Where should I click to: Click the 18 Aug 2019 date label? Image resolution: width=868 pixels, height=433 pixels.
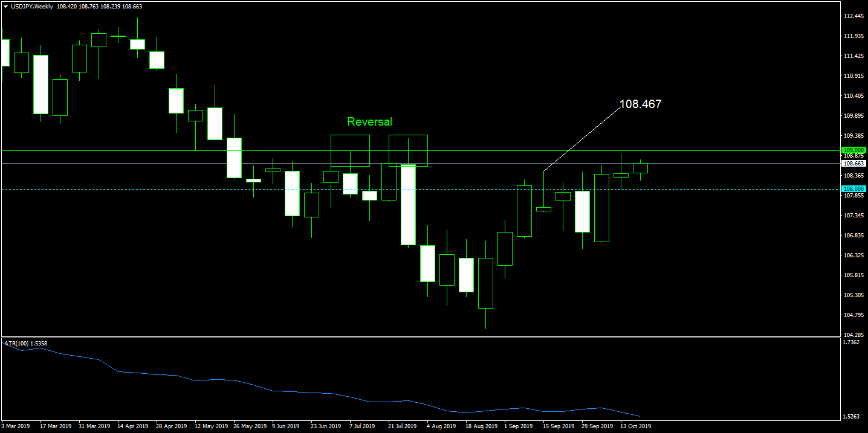[x=481, y=426]
